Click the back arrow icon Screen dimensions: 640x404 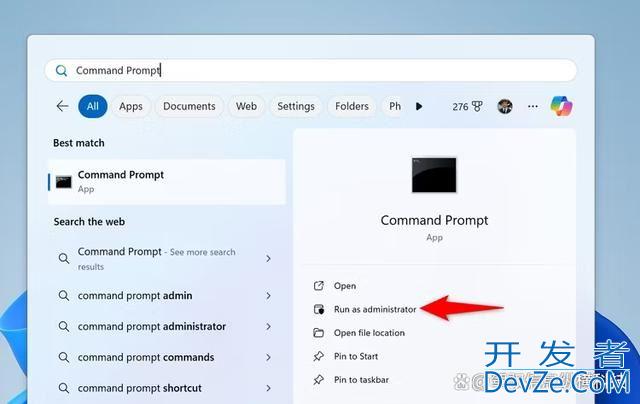62,106
